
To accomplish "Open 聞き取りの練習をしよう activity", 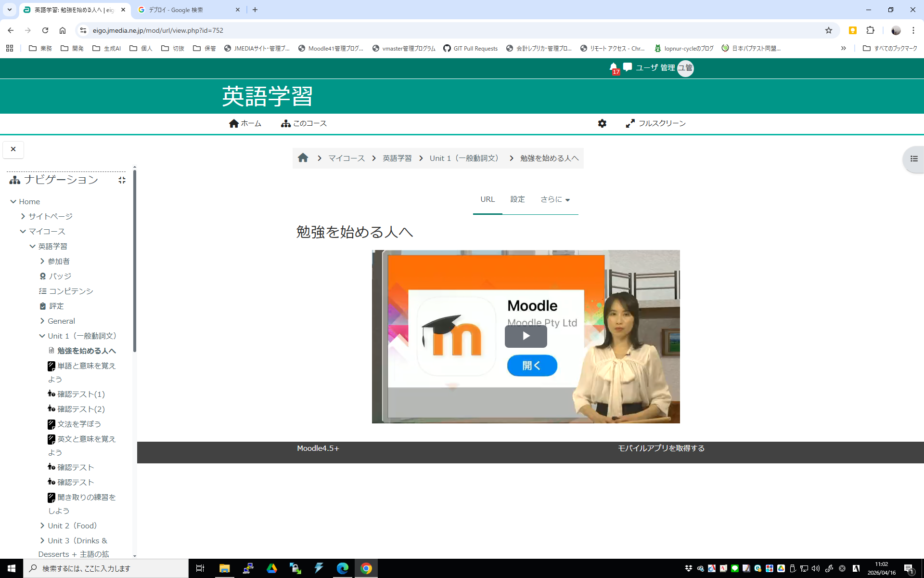I will 82,504.
